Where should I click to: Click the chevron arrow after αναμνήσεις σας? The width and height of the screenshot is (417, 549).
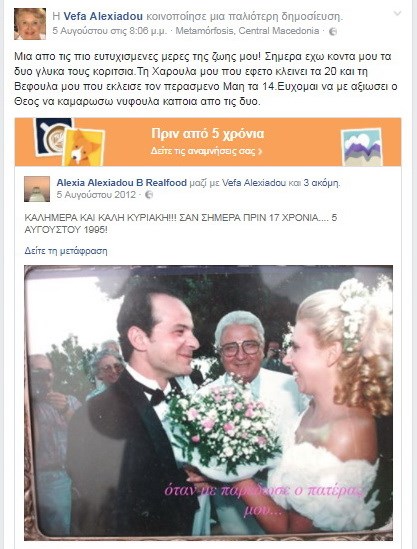click(260, 151)
